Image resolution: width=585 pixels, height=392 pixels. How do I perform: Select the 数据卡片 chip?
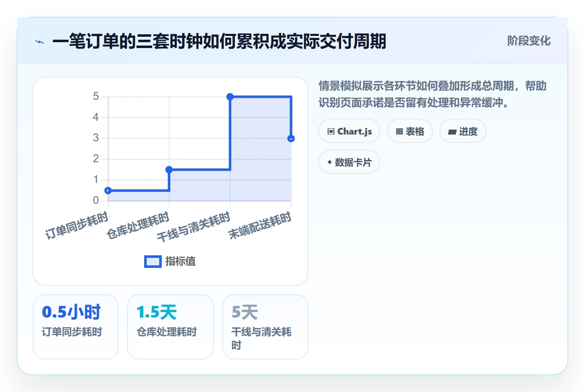(349, 162)
